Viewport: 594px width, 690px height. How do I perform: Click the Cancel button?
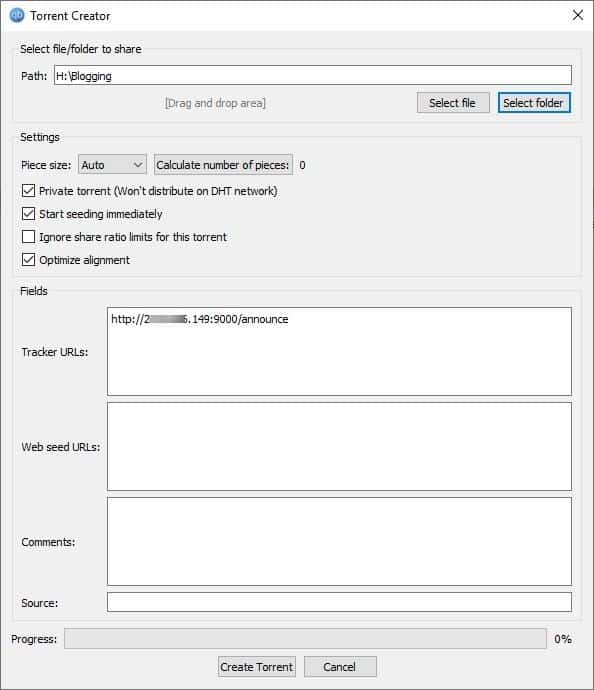[340, 667]
